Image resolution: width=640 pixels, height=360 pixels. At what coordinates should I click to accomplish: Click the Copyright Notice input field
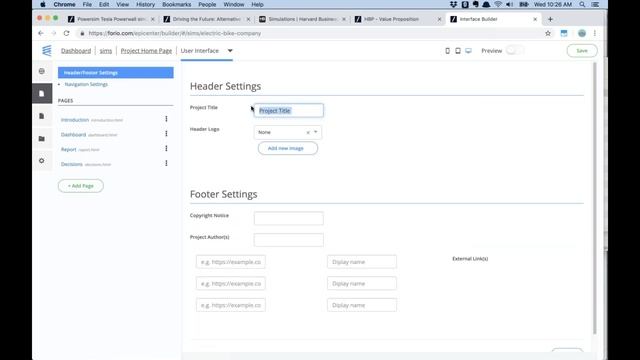289,218
